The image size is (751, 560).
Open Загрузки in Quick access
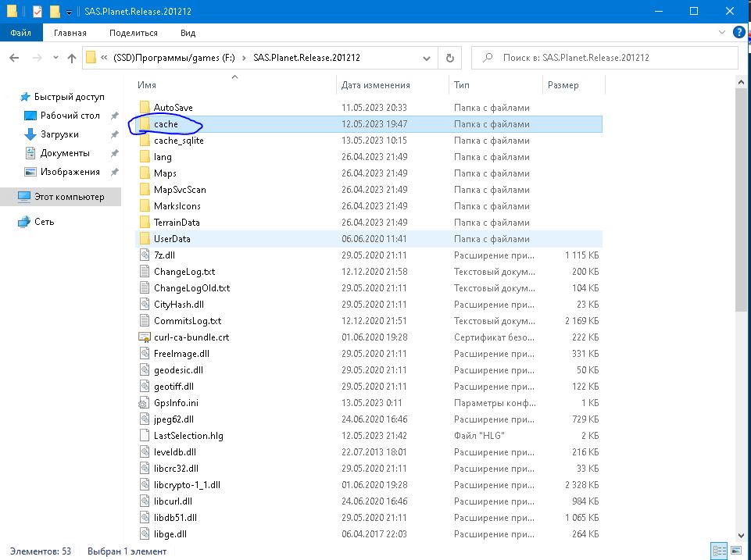coord(59,134)
